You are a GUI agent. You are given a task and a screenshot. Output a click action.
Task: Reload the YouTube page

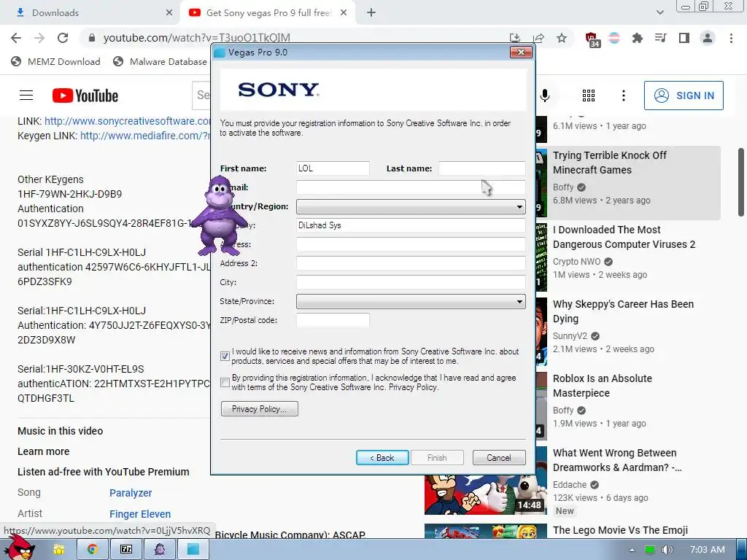pyautogui.click(x=63, y=38)
